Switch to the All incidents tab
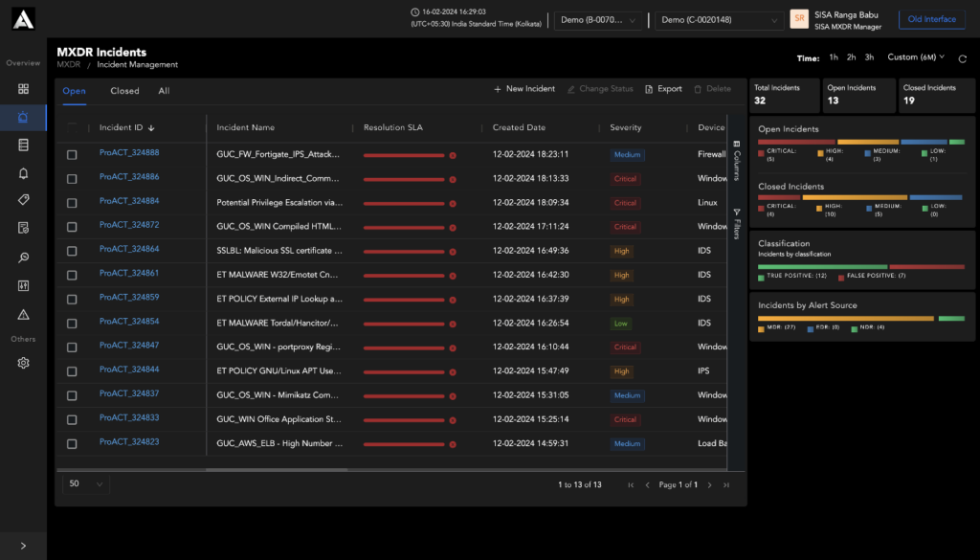The image size is (980, 560). click(165, 91)
